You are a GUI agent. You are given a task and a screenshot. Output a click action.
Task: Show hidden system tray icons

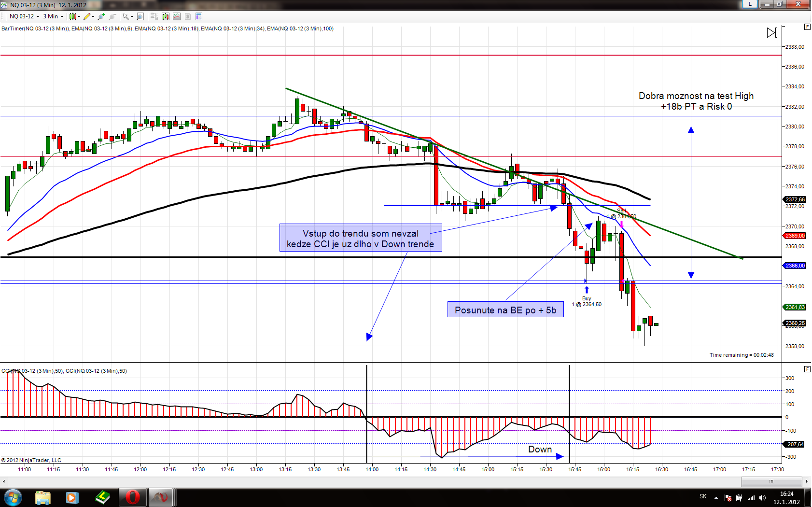716,497
